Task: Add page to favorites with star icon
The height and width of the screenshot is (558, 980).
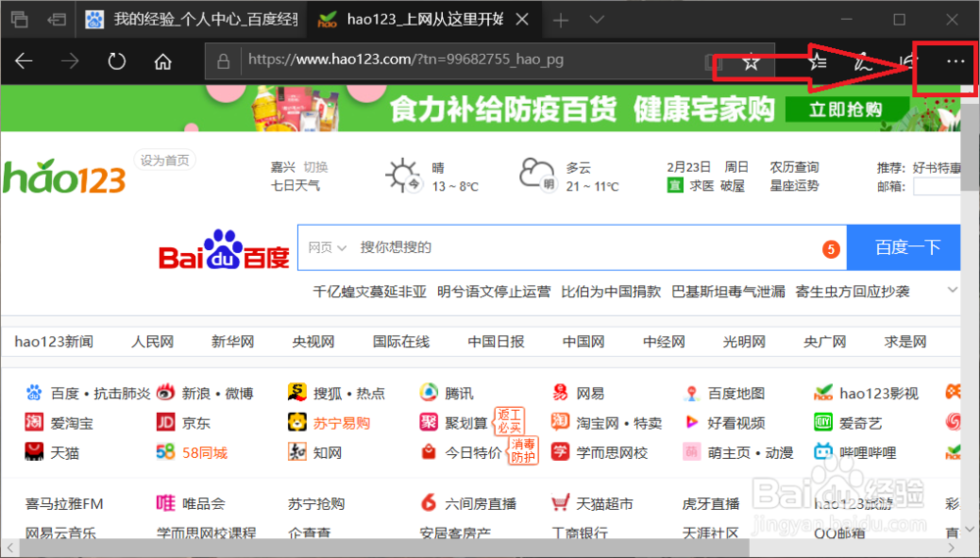Action: coord(751,62)
